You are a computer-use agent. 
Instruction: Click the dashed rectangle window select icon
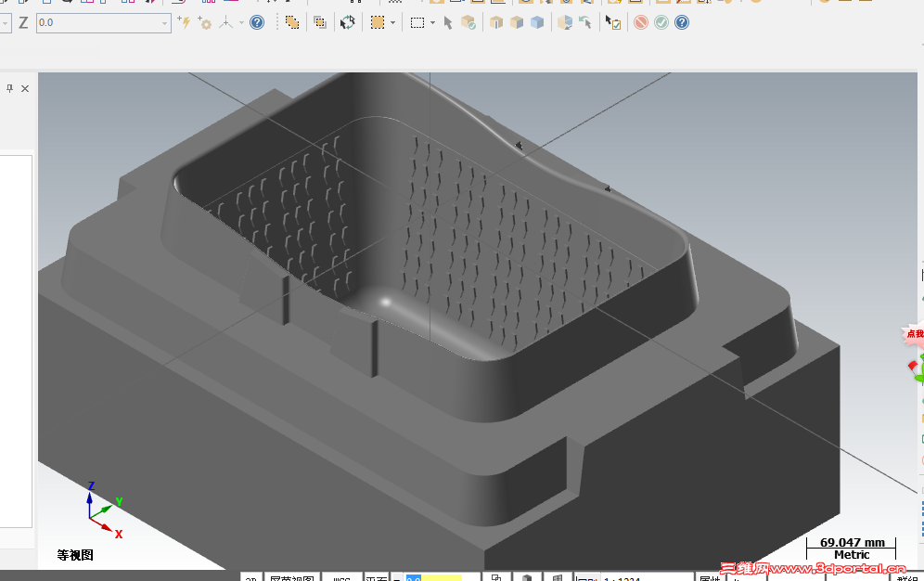tap(417, 23)
